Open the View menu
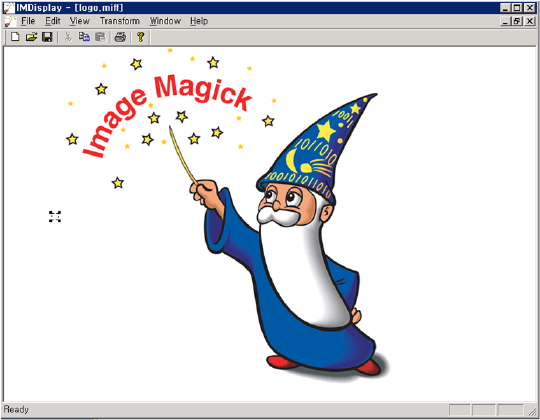Viewport: 540px width, 420px height. (80, 21)
